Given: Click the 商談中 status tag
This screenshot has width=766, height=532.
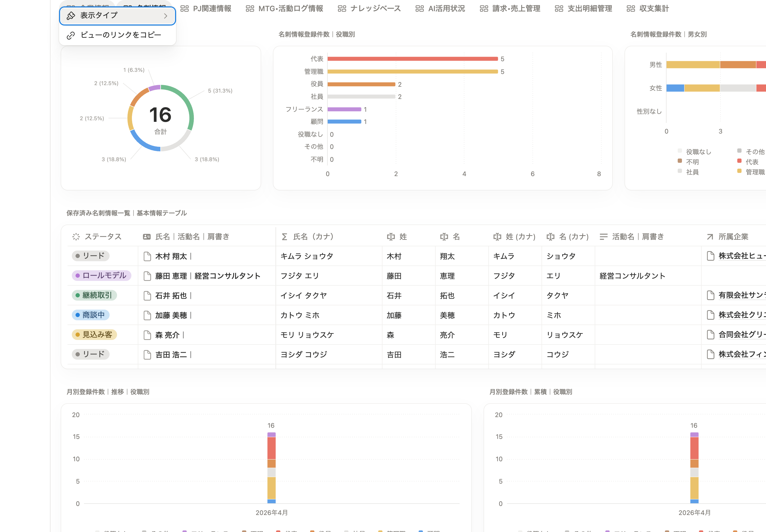Looking at the screenshot, I should click(x=91, y=315).
